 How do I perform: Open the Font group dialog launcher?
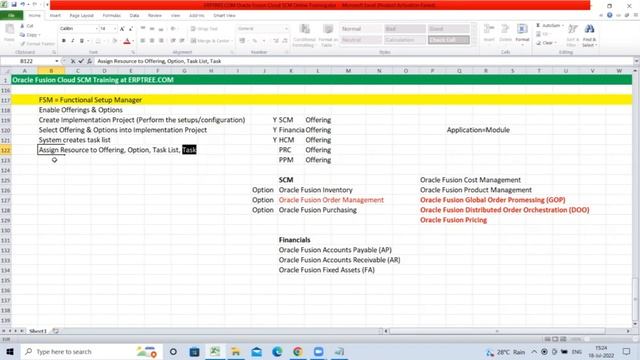[x=133, y=52]
